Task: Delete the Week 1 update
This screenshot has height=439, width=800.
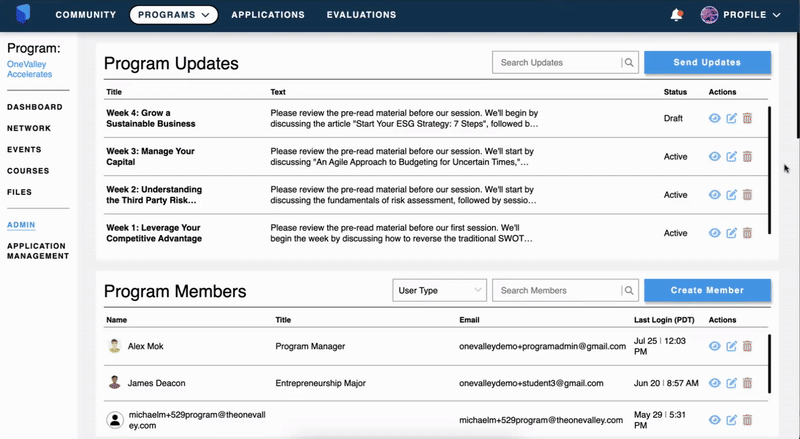Action: [x=747, y=233]
